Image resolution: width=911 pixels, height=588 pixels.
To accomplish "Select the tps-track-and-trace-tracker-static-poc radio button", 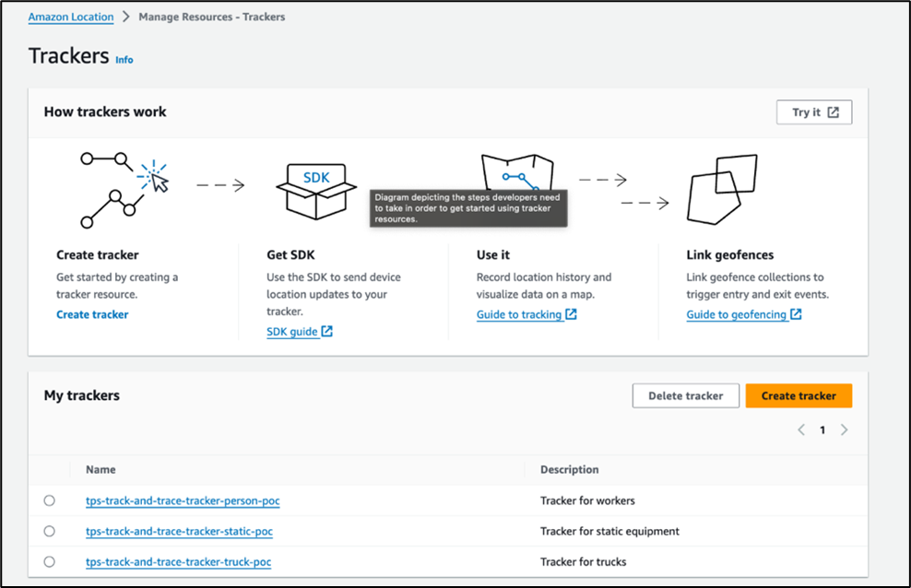I will pyautogui.click(x=50, y=531).
